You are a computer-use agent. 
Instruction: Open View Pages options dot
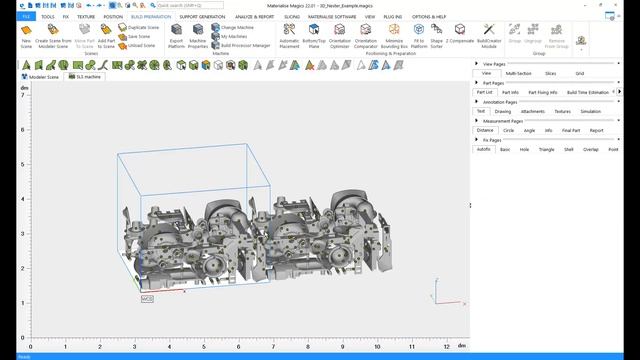[619, 64]
